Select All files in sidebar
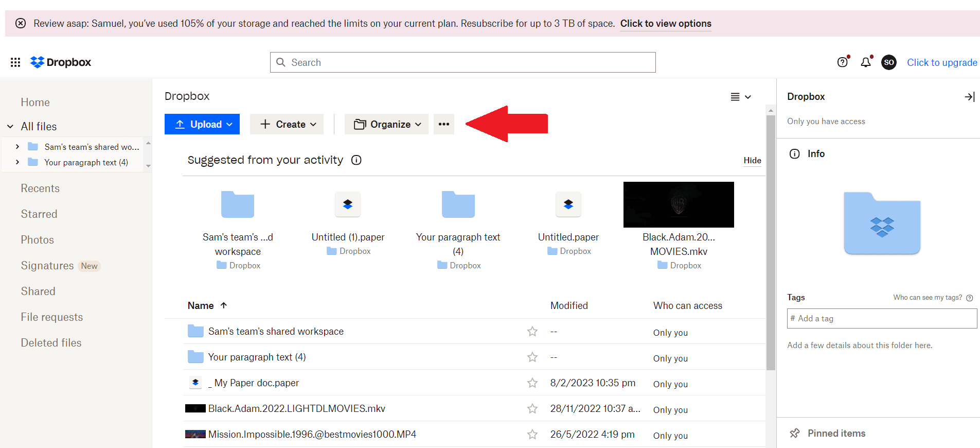The image size is (980, 448). pos(39,127)
